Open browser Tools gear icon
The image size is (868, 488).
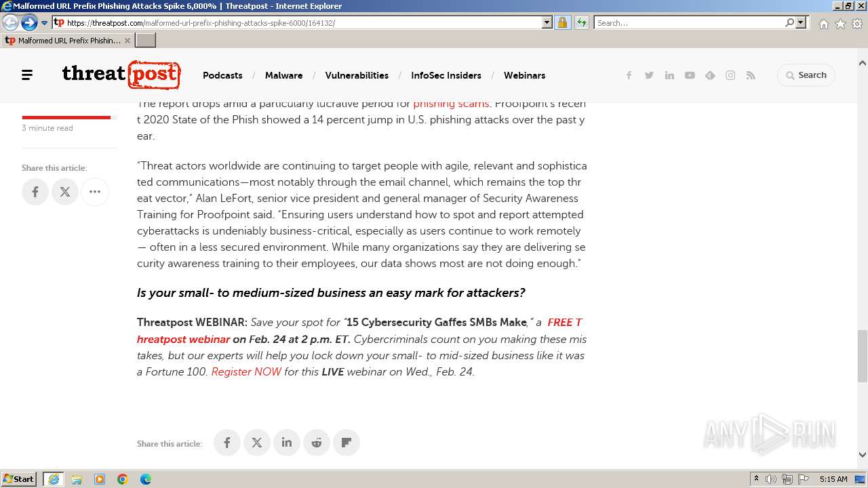tap(857, 24)
